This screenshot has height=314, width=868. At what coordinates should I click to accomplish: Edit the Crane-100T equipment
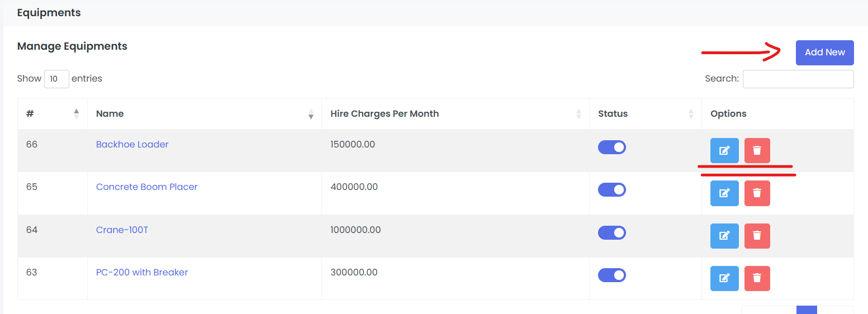coord(724,236)
